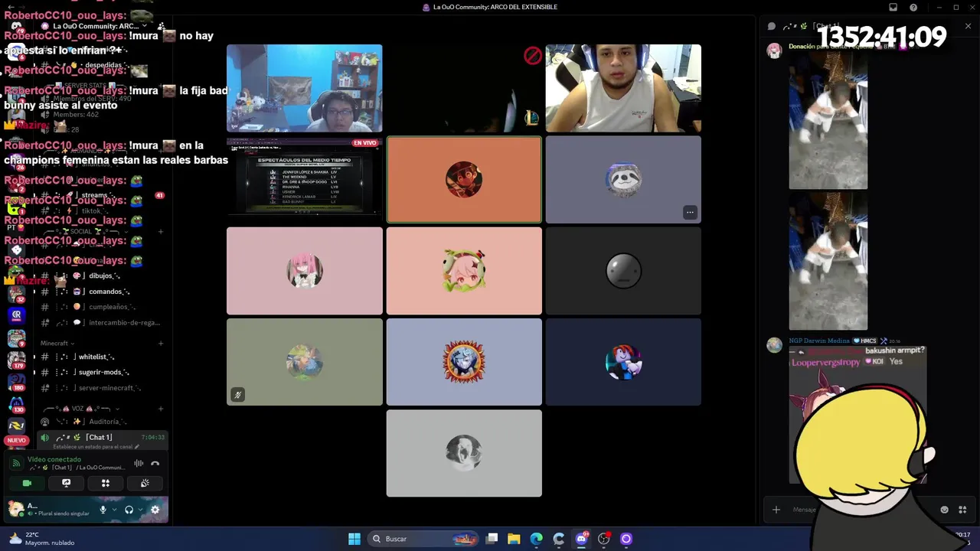Select the sloth avatar participant tile
Viewport: 980px width, 551px height.
(623, 180)
